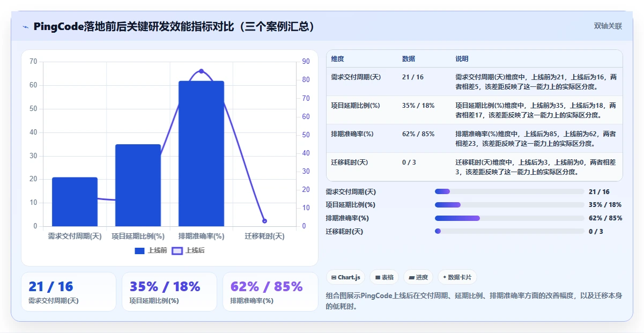
Task: Toggle the 上线前 legend swatch
Action: (x=139, y=250)
